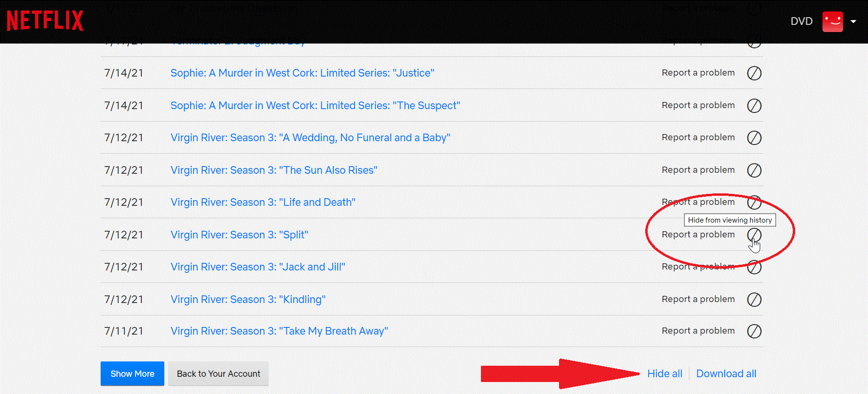Select the 7/14/21 date beside "Justice"
The width and height of the screenshot is (868, 394).
[124, 73]
